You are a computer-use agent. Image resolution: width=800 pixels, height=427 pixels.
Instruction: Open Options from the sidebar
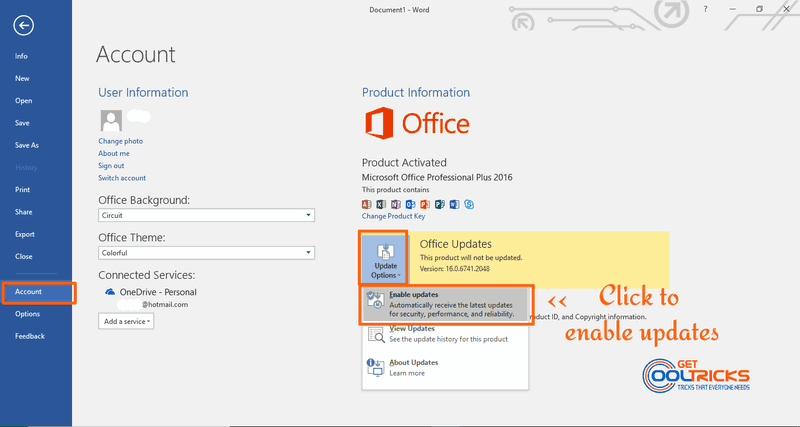pos(27,314)
